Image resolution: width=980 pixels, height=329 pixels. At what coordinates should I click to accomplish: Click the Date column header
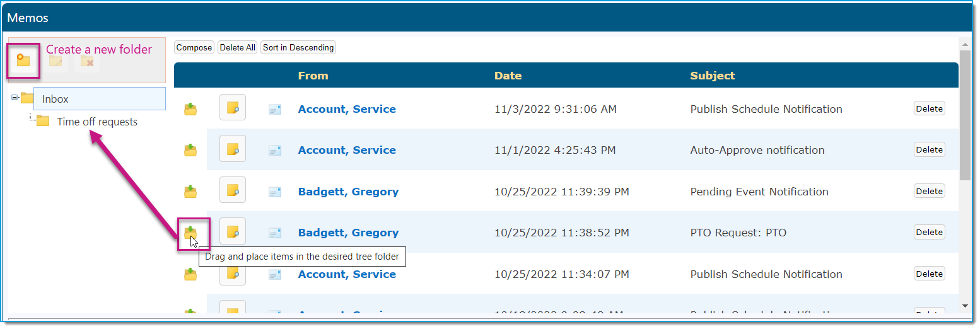pos(508,76)
